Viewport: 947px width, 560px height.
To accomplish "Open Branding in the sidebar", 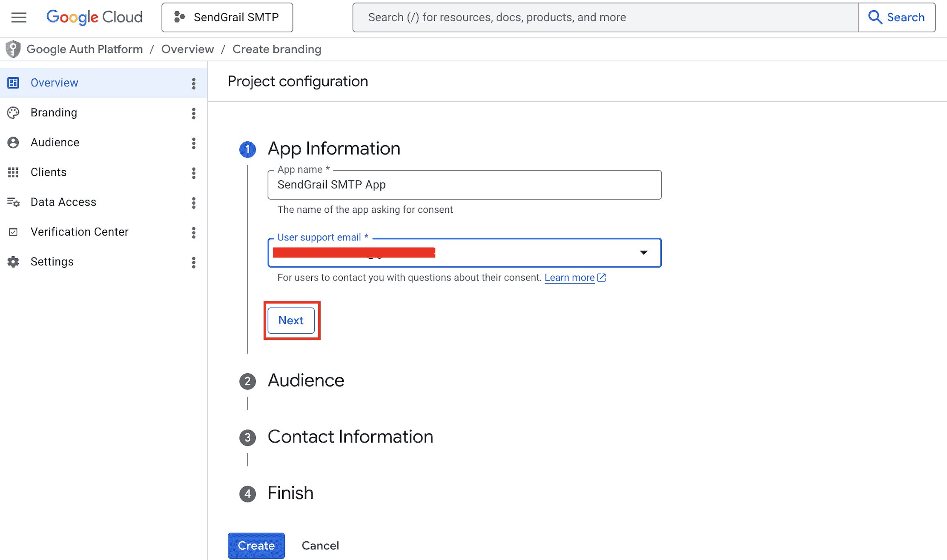I will click(x=103, y=113).
